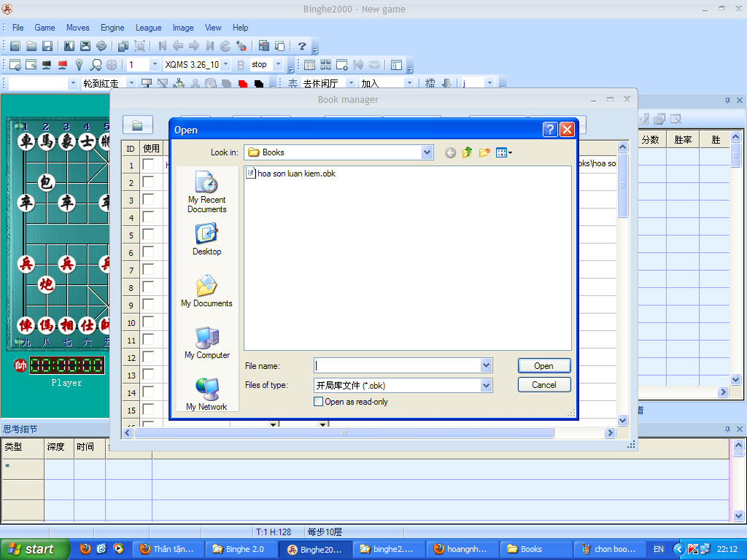Open the XQMS 3.26_10 engine dropdown
This screenshot has height=560, width=747.
point(226,64)
